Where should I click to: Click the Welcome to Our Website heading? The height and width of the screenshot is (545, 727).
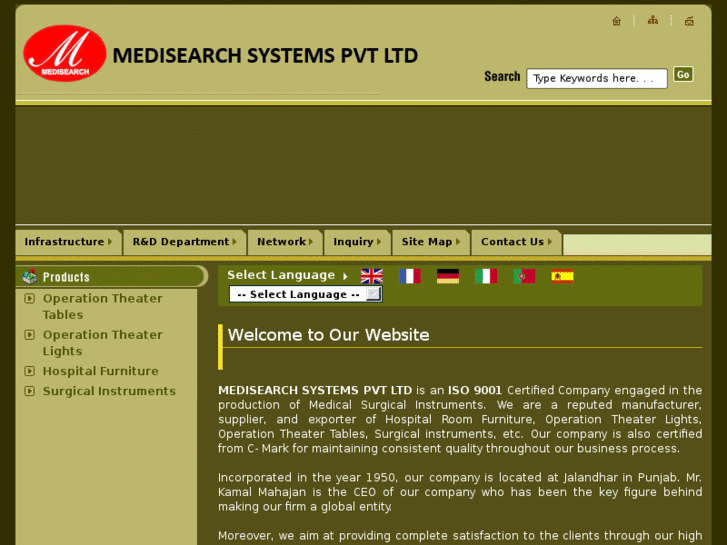coord(328,335)
